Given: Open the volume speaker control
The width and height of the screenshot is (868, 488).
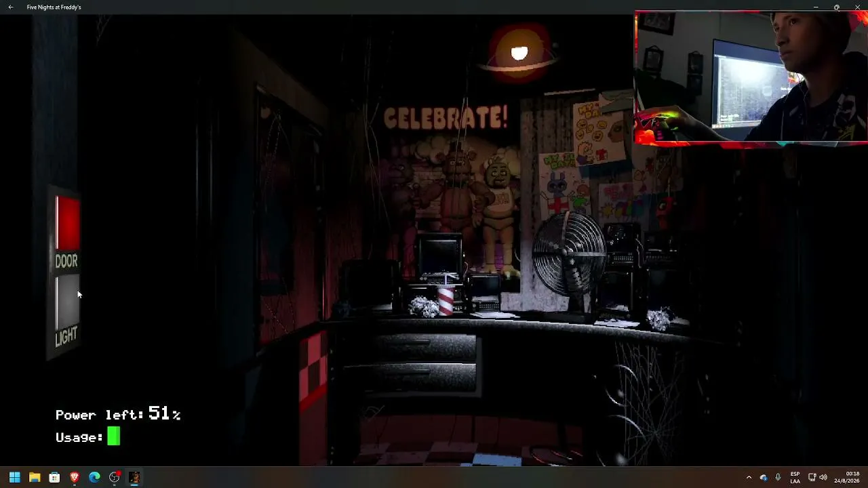Looking at the screenshot, I should (823, 477).
